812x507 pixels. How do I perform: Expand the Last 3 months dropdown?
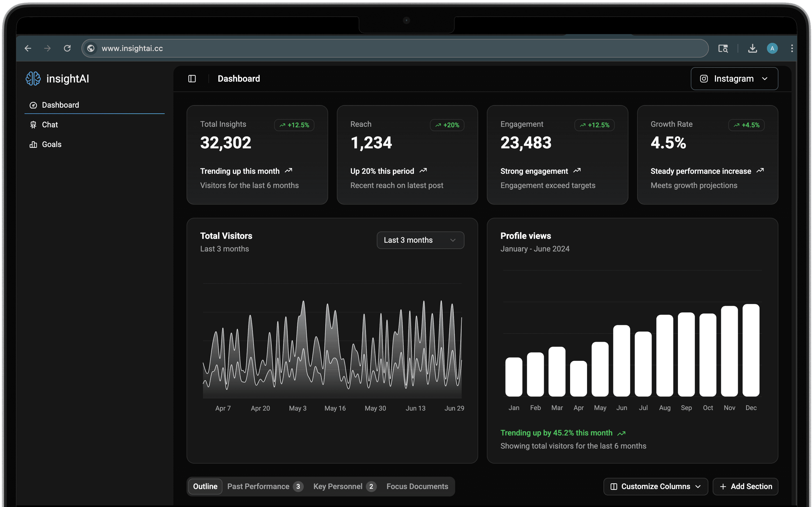[x=420, y=240]
